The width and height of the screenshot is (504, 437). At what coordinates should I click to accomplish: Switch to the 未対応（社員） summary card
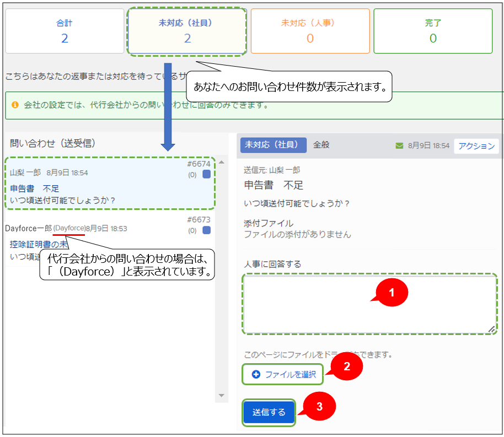point(187,31)
